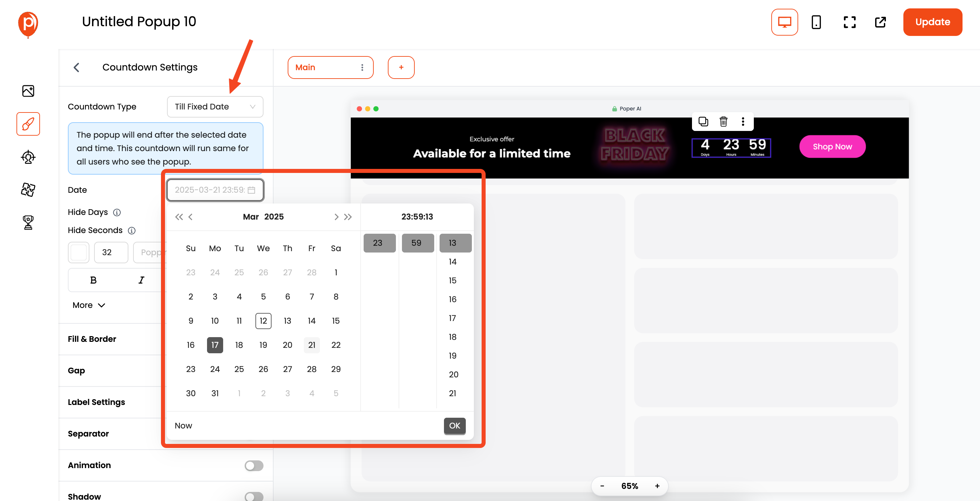Click the calendar icon in Date field

[251, 190]
